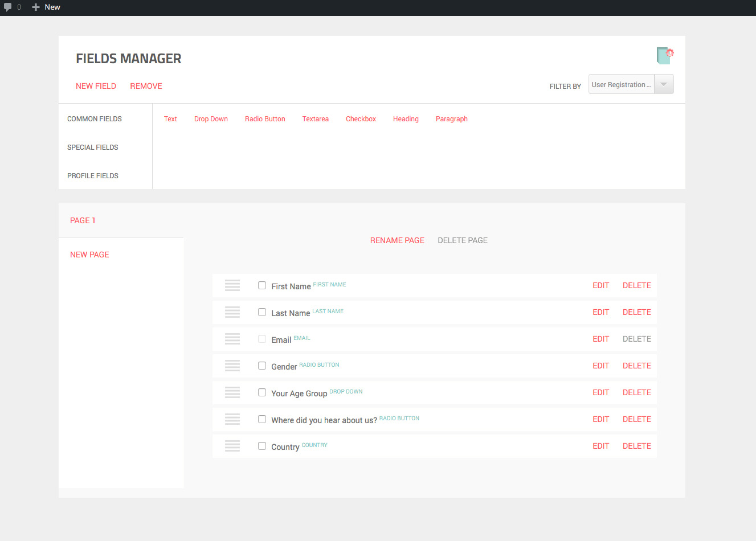Image resolution: width=756 pixels, height=541 pixels.
Task: Check the box next to Country
Action: click(x=262, y=446)
